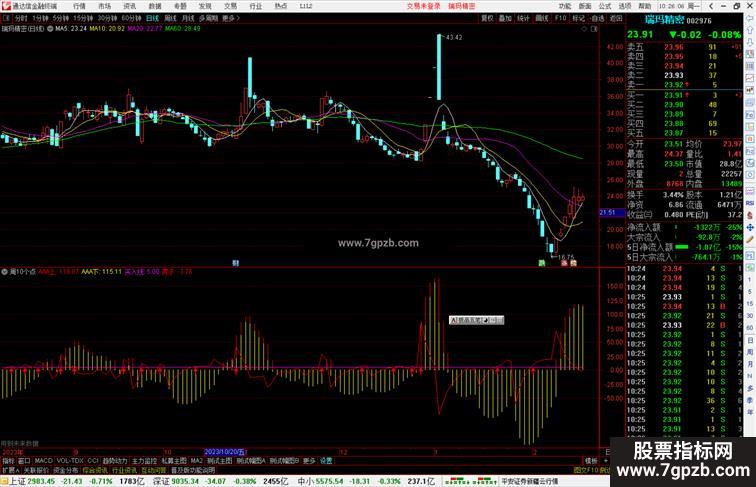Click the floating mini toolbar on sub-chart
The height and width of the screenshot is (487, 756).
tap(476, 320)
